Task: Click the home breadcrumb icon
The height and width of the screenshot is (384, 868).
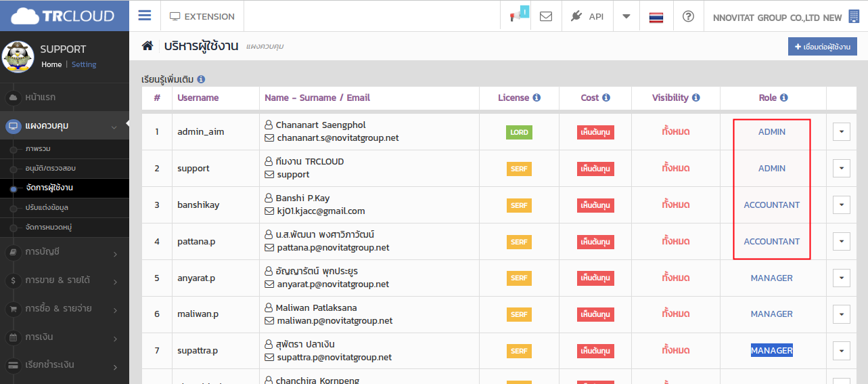Action: click(x=147, y=45)
